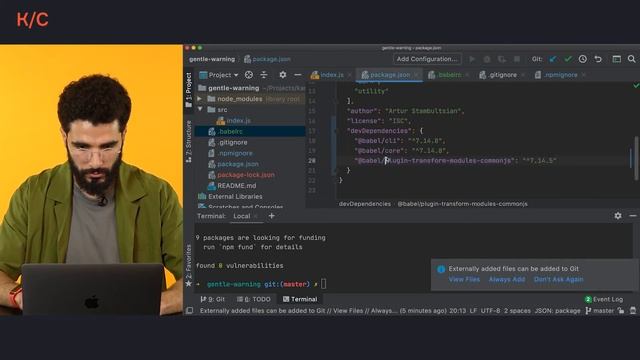Screen dimensions: 640x360
Task: Click the JSON: package schema widget
Action: click(x=557, y=311)
